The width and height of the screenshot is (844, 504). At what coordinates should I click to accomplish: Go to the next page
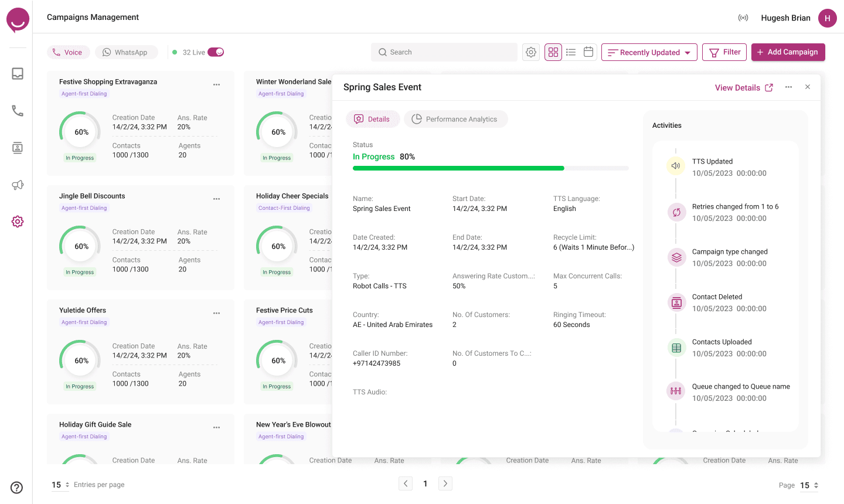coord(445,483)
